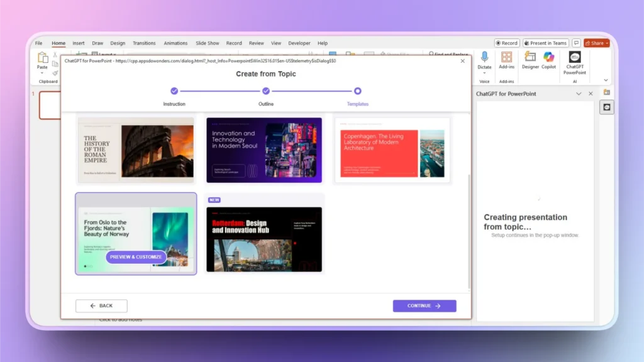Click the Preview & Customize toggle on Norway template
Image resolution: width=644 pixels, height=362 pixels.
tap(136, 257)
